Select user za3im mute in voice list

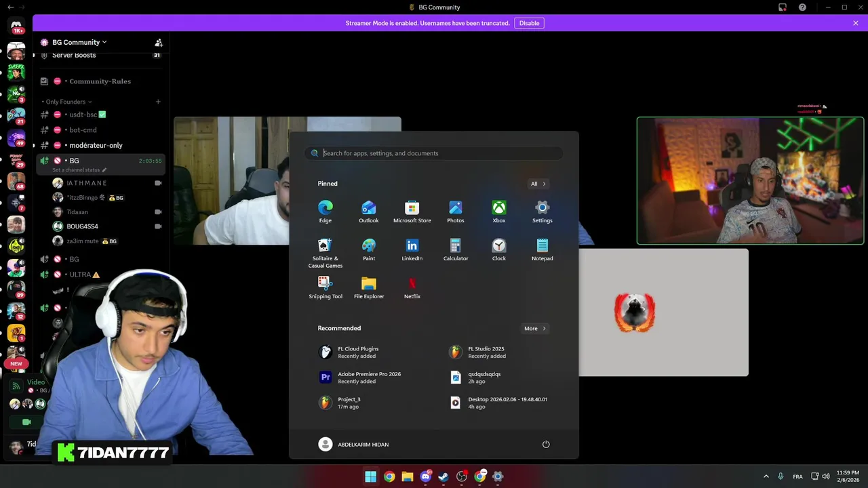pyautogui.click(x=107, y=241)
